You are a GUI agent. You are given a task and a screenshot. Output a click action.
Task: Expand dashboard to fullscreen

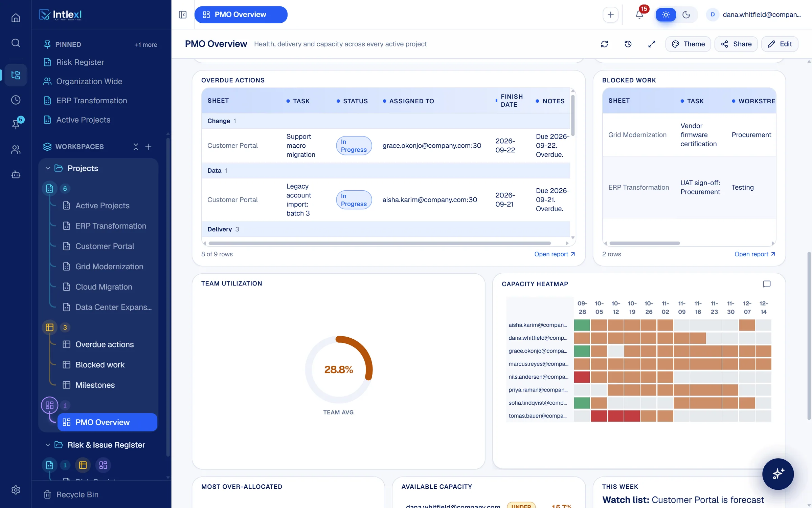pos(652,44)
